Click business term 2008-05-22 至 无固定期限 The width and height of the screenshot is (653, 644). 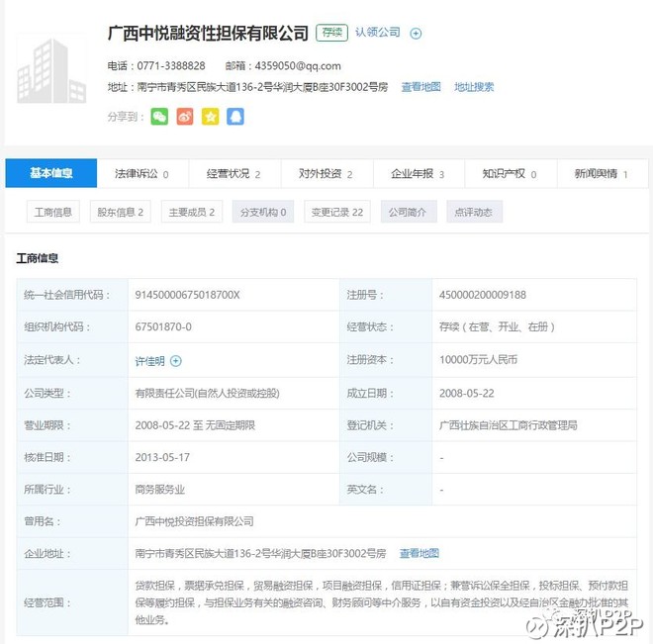tap(195, 425)
